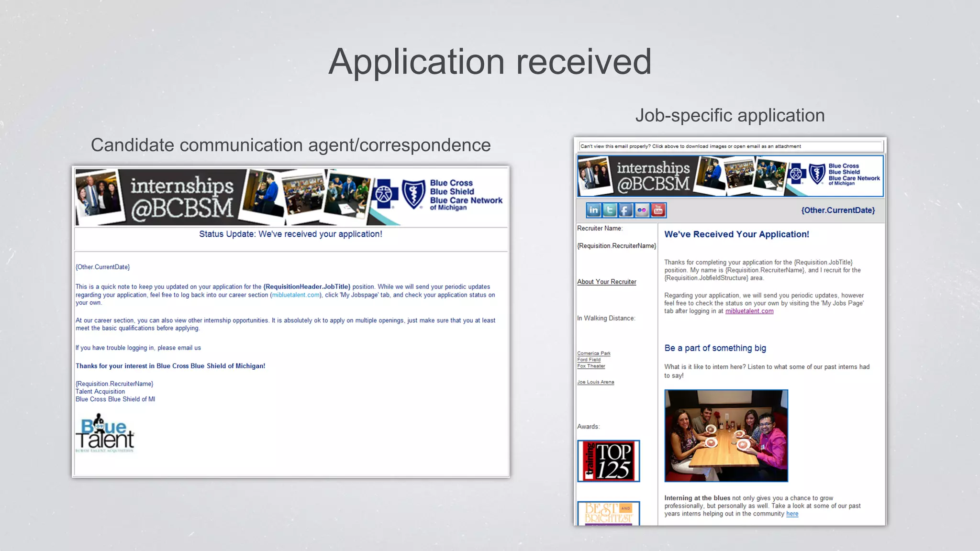Click the Facebook social icon
The width and height of the screenshot is (980, 551).
point(626,210)
